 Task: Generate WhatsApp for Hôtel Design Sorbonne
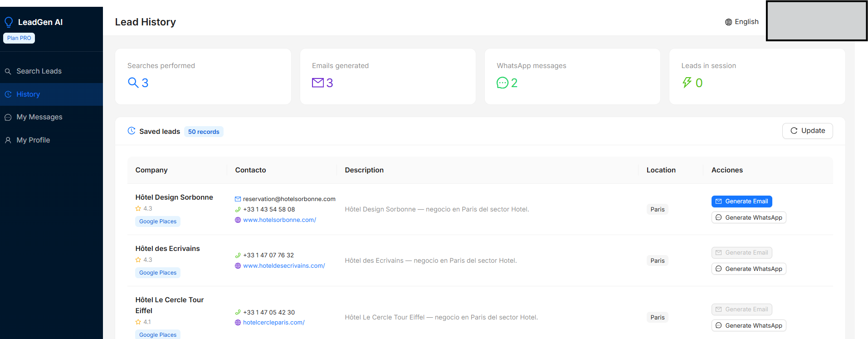pyautogui.click(x=749, y=218)
